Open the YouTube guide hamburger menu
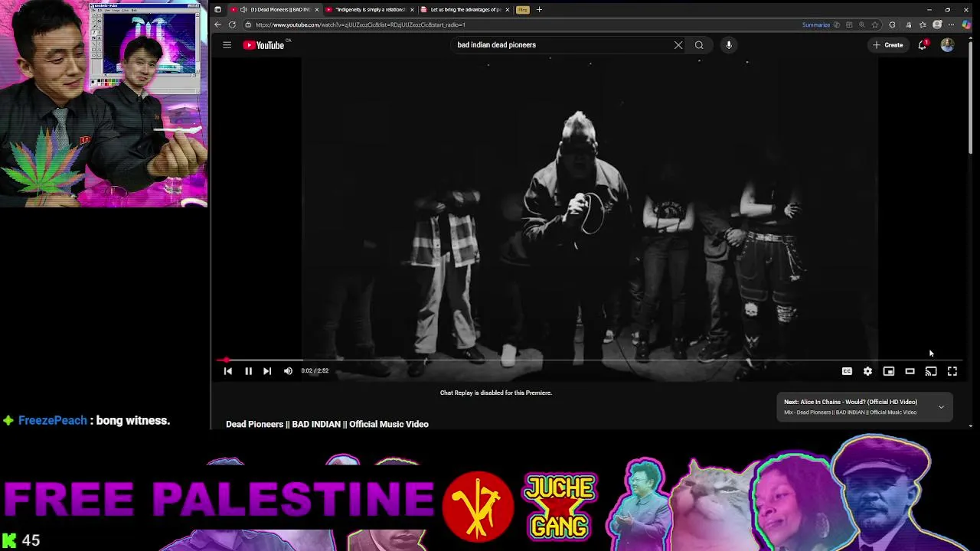This screenshot has width=980, height=551. 227,45
